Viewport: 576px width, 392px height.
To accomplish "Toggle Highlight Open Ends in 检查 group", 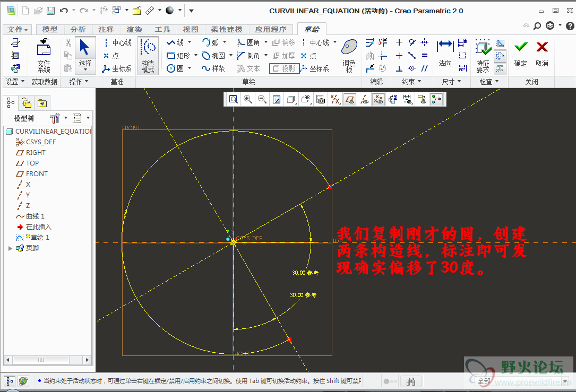I will click(500, 56).
